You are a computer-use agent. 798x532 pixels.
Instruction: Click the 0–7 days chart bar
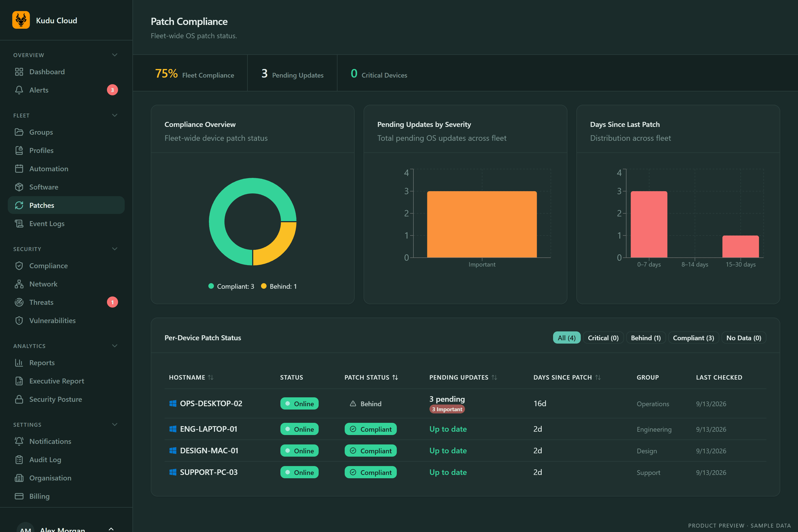(x=649, y=224)
